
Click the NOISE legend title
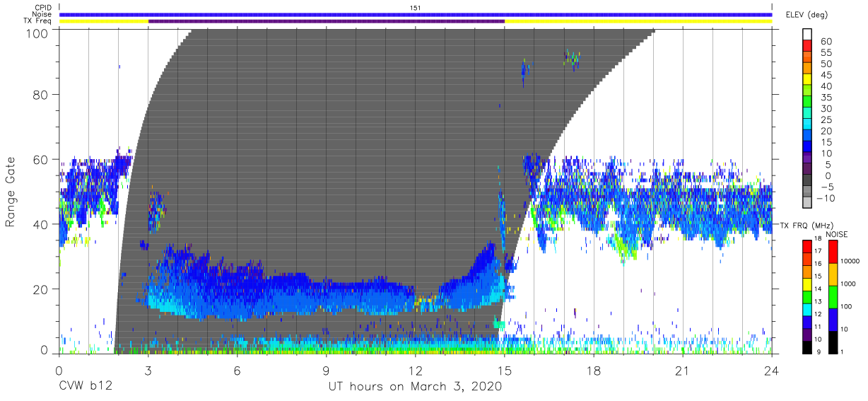pos(837,234)
